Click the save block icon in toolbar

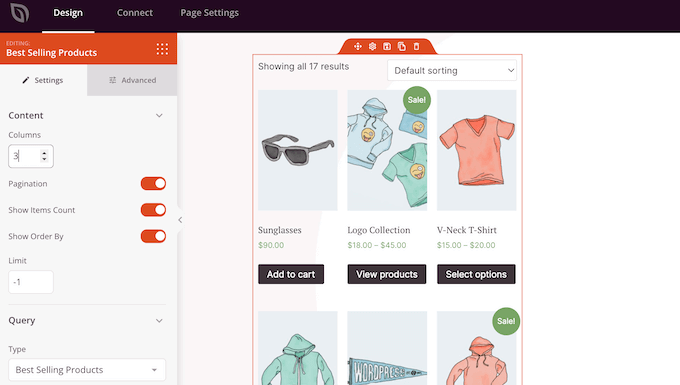click(x=387, y=46)
